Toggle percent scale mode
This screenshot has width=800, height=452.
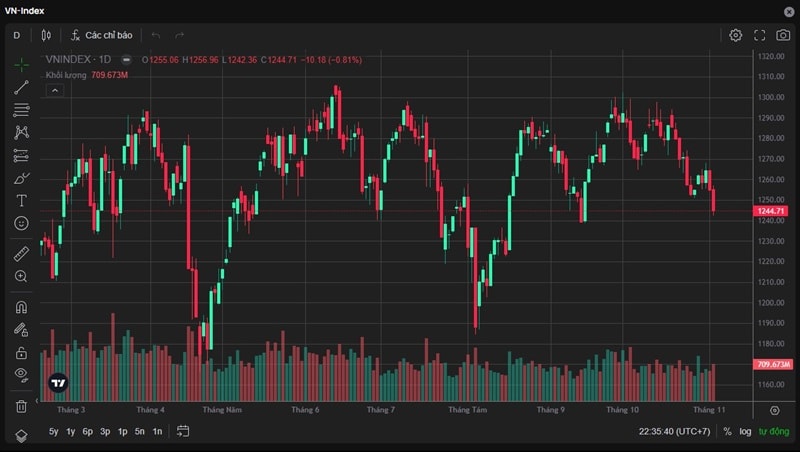[x=728, y=432]
